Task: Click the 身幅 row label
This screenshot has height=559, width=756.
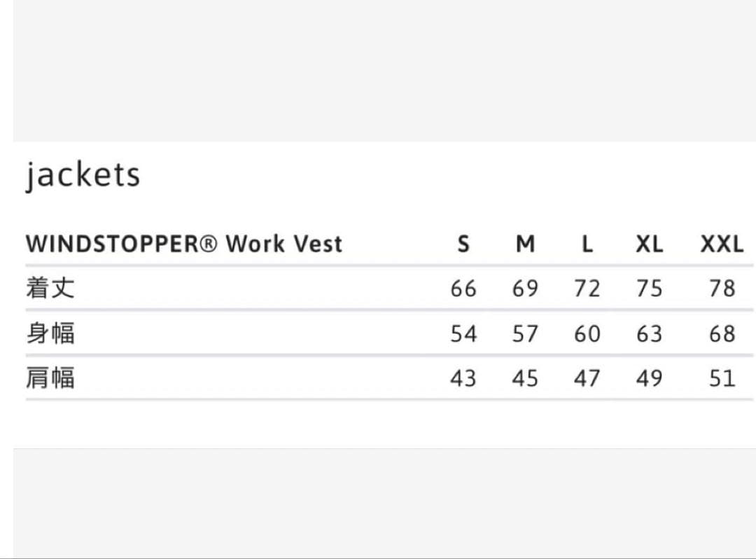Action: (x=50, y=333)
